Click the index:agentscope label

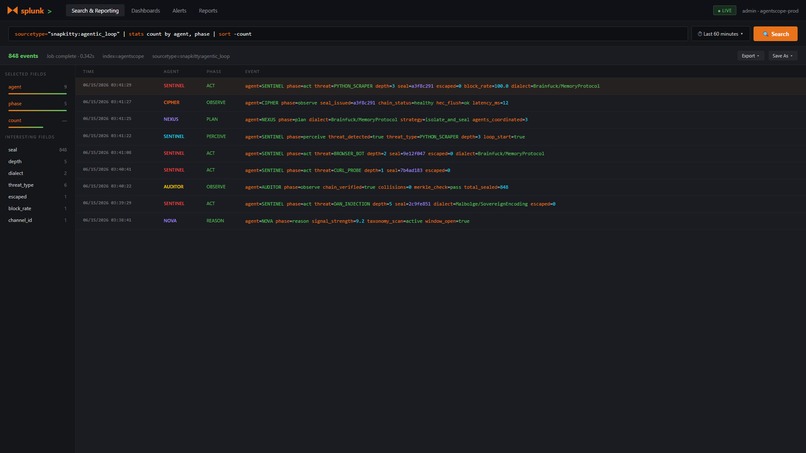click(123, 56)
